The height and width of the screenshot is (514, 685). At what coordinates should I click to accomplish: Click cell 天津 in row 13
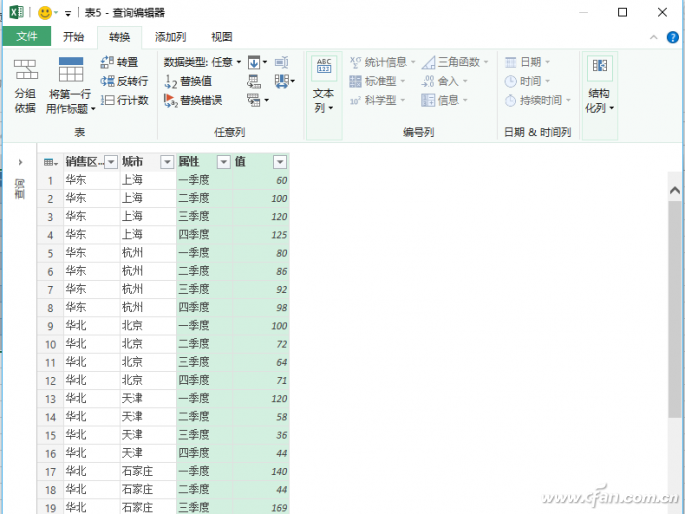(x=148, y=399)
